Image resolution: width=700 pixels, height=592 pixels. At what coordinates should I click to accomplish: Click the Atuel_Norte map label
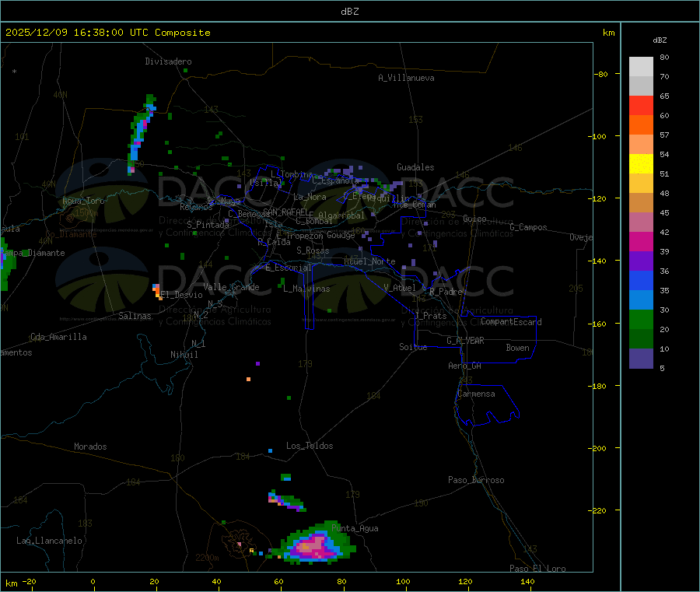click(369, 261)
